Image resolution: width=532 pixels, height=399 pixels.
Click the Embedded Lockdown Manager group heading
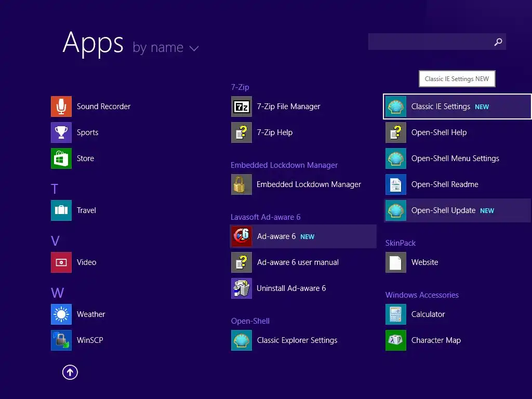[284, 165]
